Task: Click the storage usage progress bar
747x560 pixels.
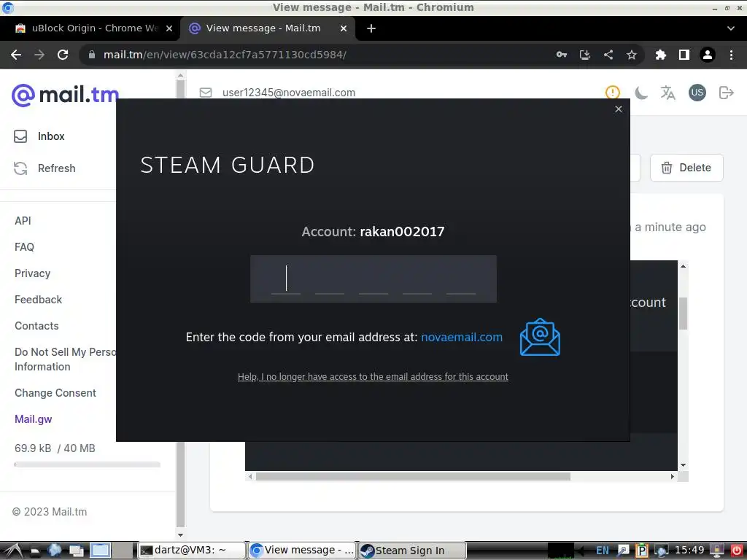Action: click(88, 464)
